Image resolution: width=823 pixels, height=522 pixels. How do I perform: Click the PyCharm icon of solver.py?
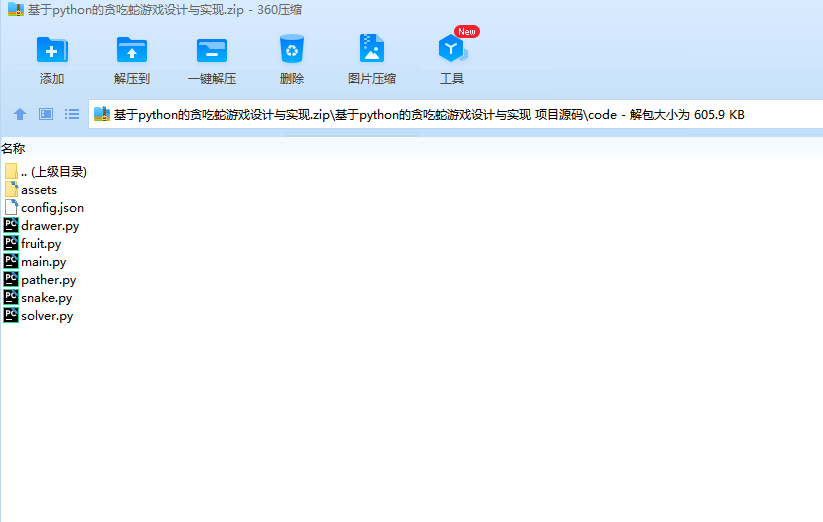click(x=11, y=315)
